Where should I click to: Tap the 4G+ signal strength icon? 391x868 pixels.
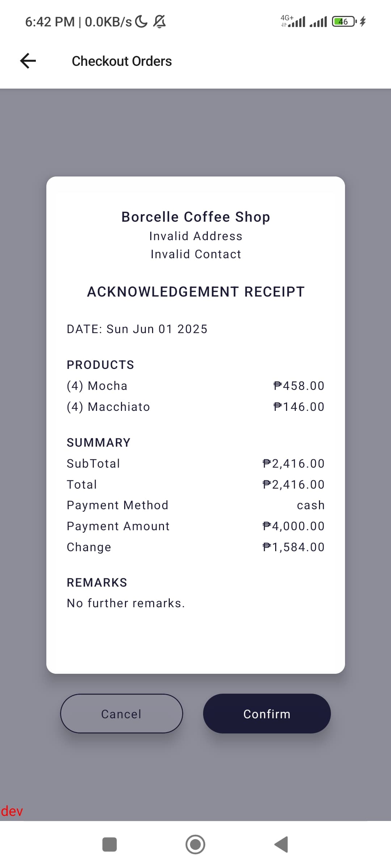[293, 21]
